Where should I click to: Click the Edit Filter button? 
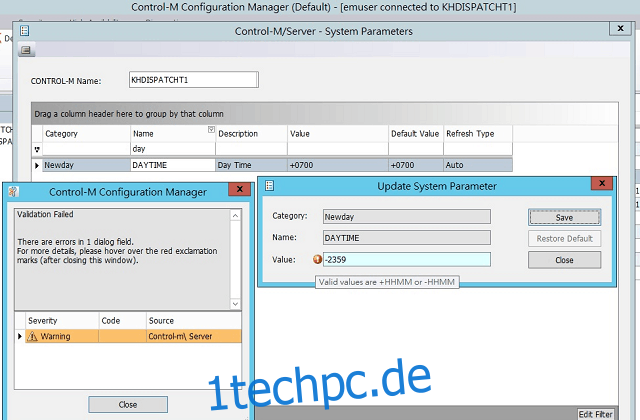596,414
